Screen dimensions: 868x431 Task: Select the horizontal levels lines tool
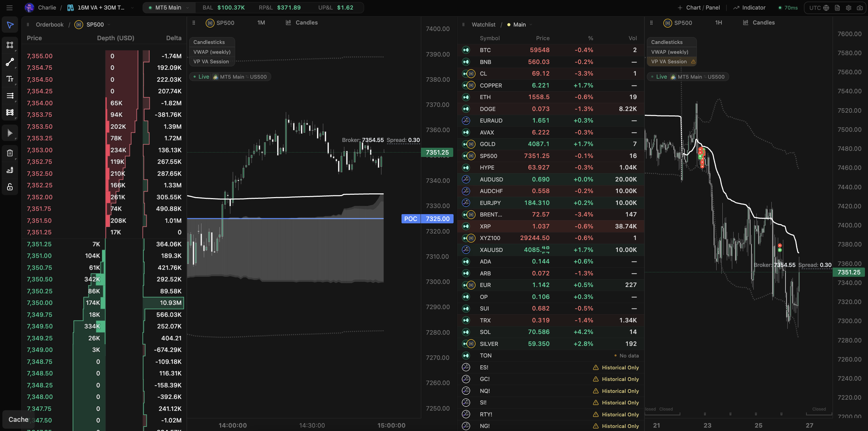pyautogui.click(x=10, y=96)
